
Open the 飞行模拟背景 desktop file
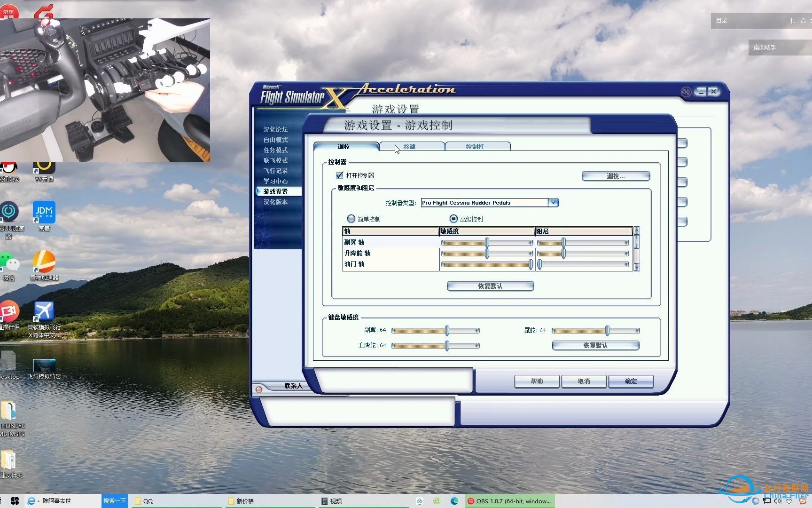44,366
